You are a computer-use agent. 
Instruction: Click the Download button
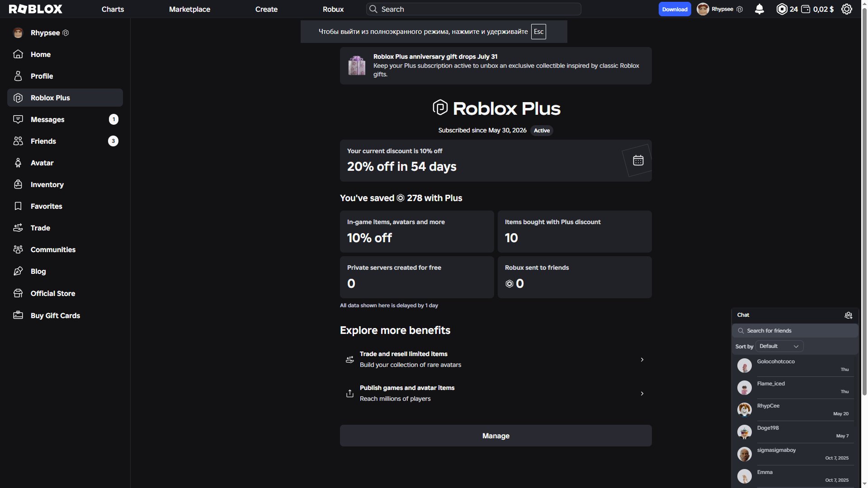(675, 9)
